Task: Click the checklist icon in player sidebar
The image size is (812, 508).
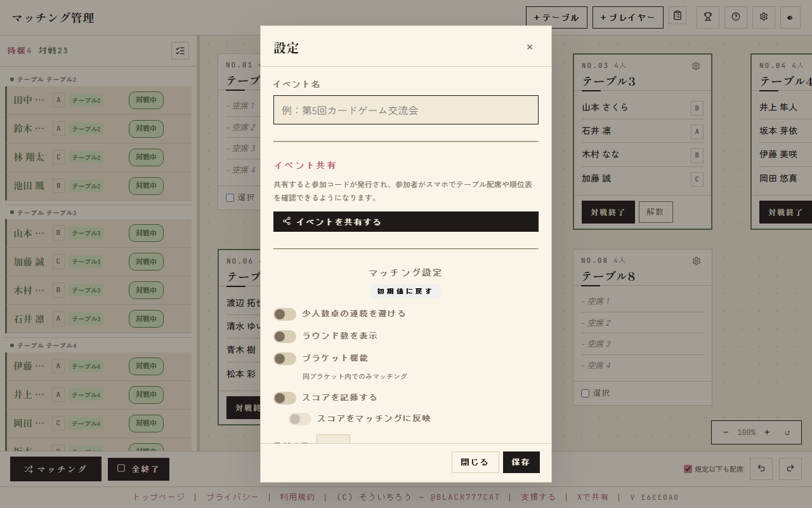Action: (x=180, y=51)
